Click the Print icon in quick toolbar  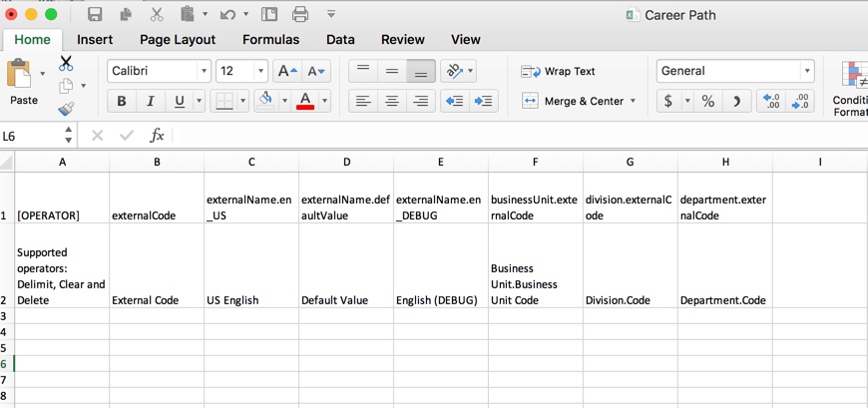tap(300, 14)
